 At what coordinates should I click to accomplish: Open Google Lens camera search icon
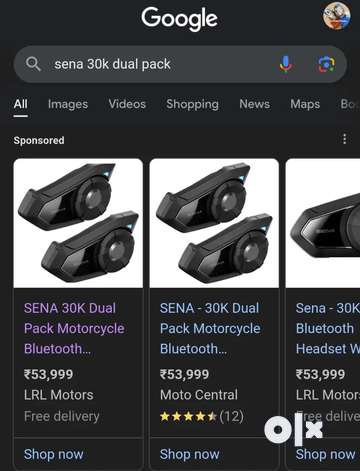[326, 64]
